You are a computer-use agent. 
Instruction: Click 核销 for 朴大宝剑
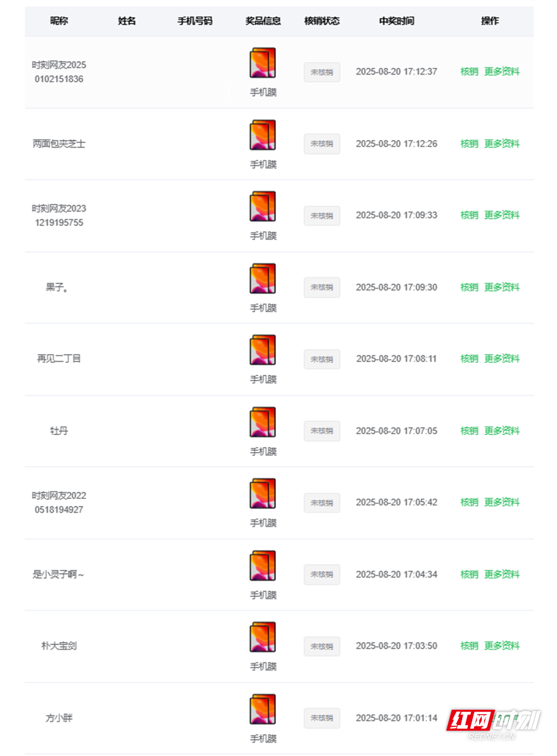point(469,646)
